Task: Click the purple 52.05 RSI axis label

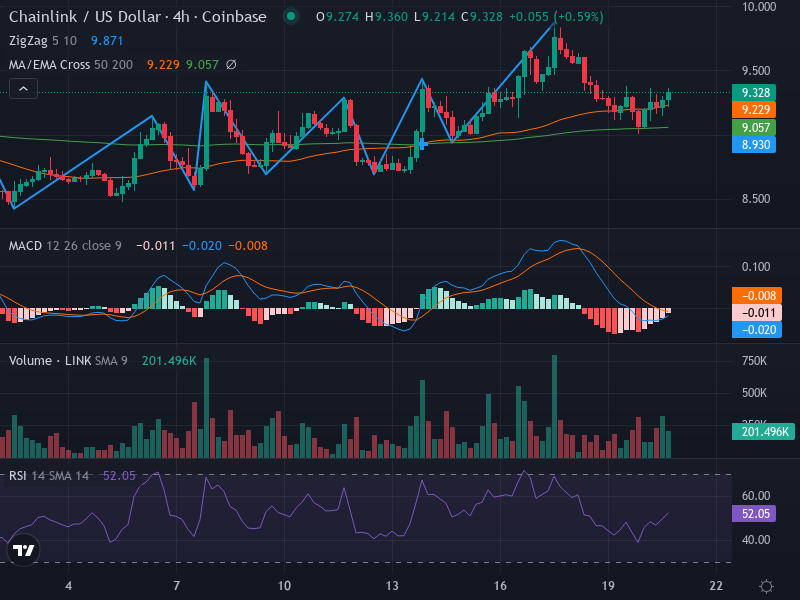Action: coord(754,513)
